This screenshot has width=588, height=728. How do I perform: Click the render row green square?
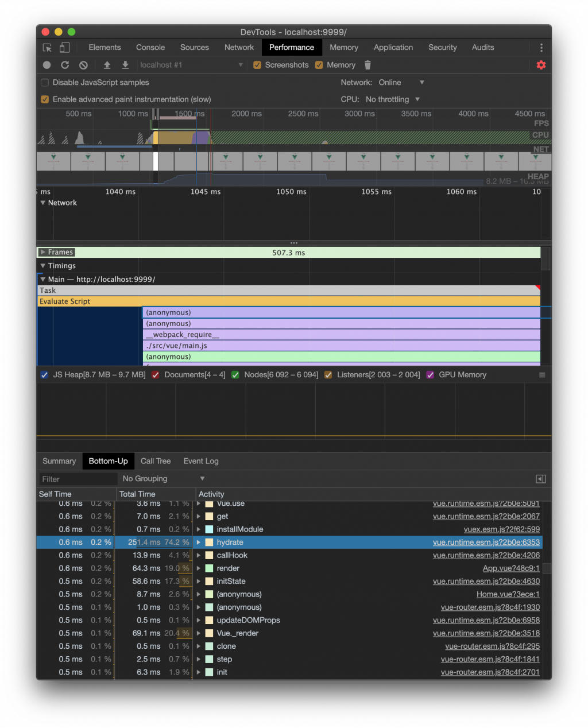(209, 568)
